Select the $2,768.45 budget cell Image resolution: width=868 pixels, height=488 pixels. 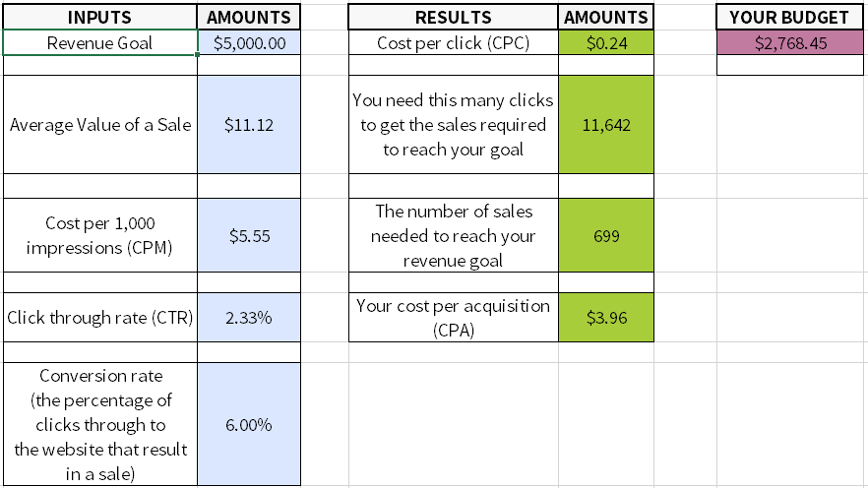coord(789,42)
